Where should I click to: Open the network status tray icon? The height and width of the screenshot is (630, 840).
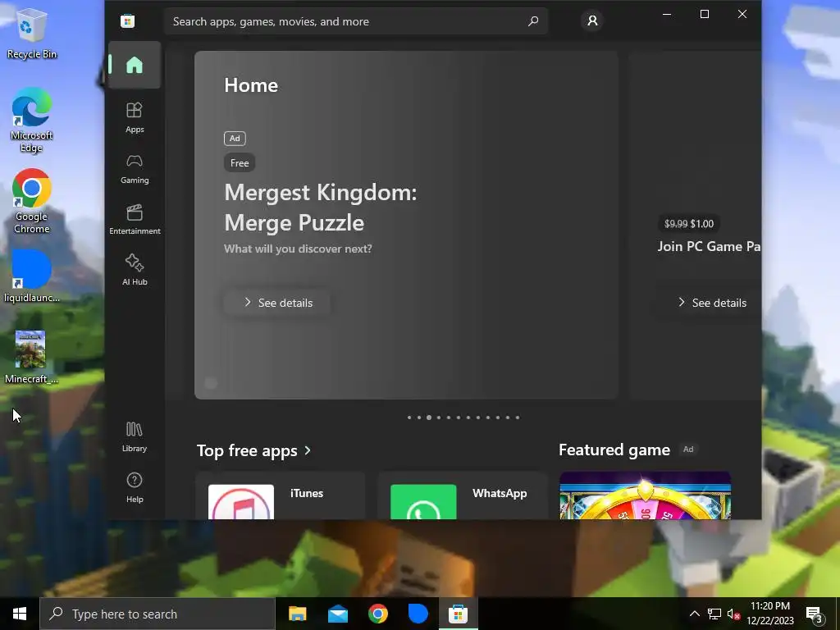pos(714,614)
